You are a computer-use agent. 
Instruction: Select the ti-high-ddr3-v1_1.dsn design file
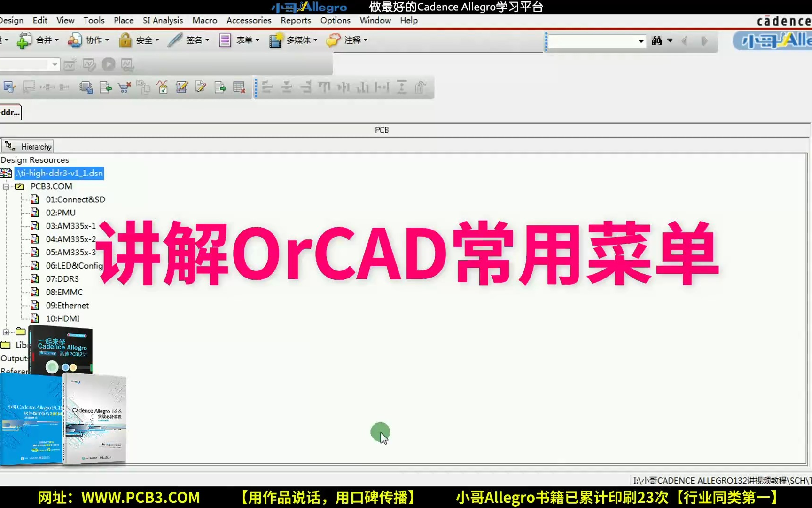click(x=59, y=173)
